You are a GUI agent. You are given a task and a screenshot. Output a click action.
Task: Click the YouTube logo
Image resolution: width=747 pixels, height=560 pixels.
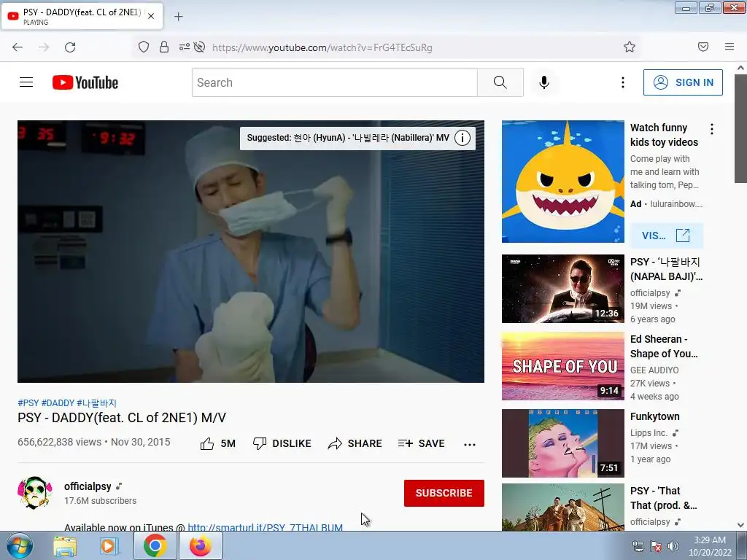tap(85, 82)
